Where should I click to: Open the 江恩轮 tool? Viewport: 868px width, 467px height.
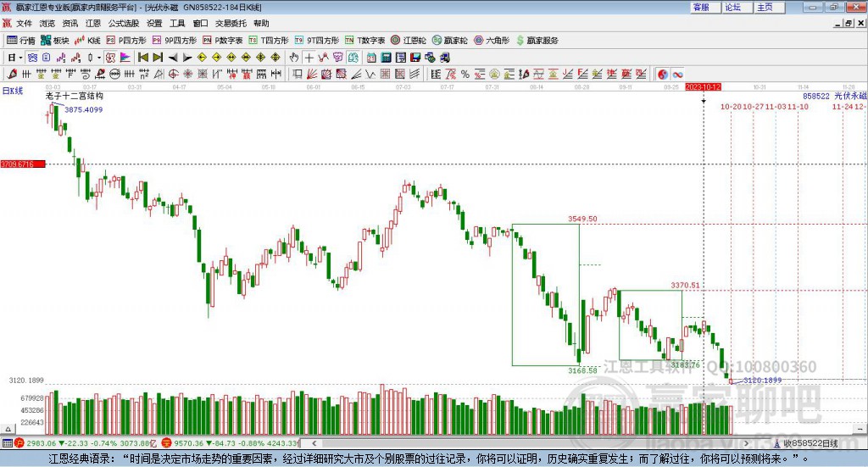409,41
